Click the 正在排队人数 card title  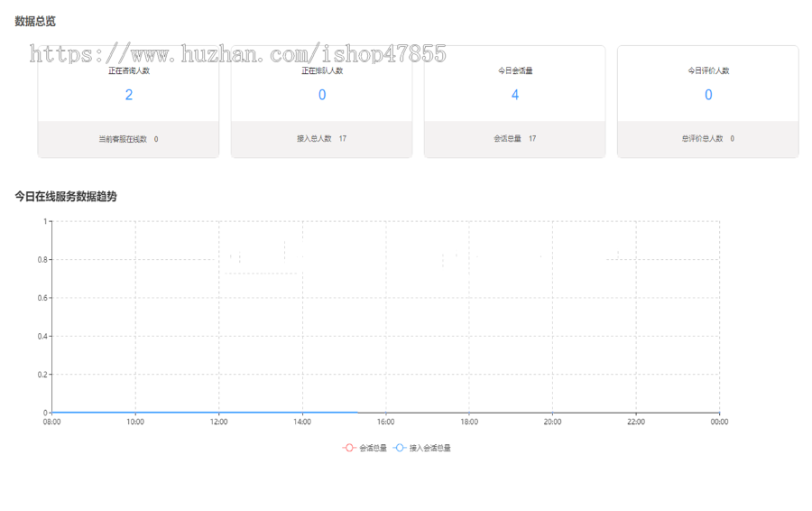322,70
